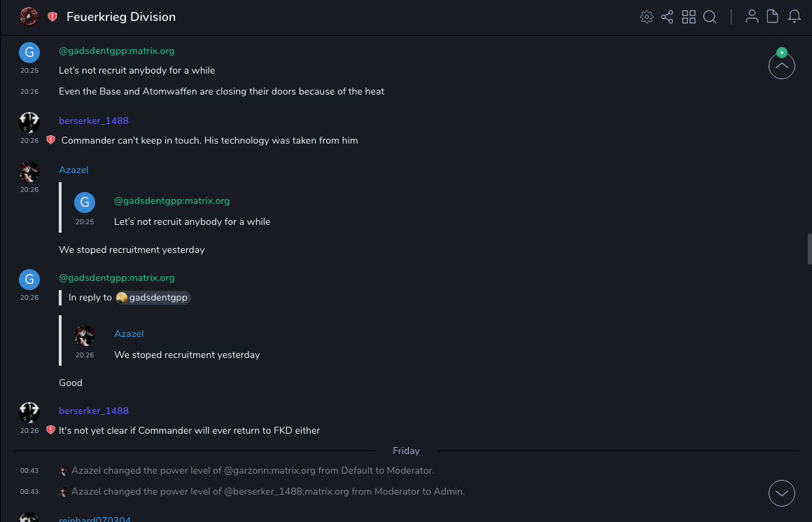Open notifications bell icon

(x=794, y=17)
